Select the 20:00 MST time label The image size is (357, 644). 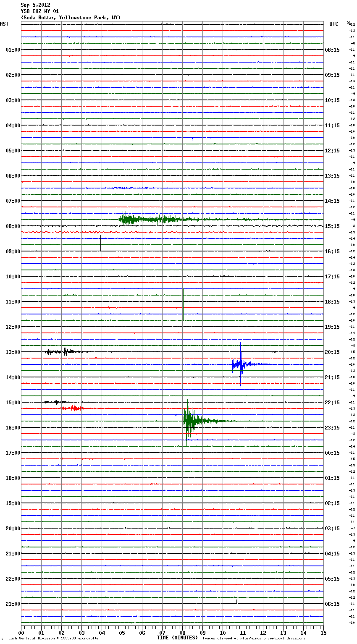(13, 528)
